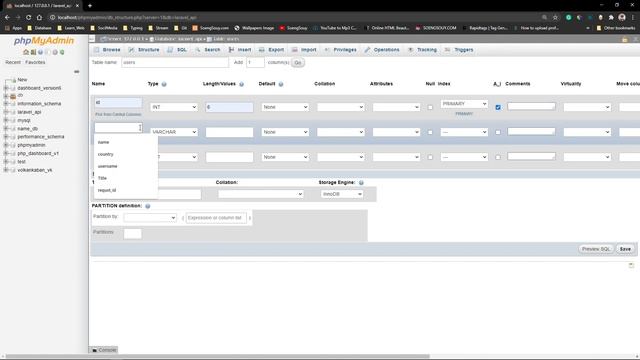The image size is (640, 360).
Task: Click the Length/Values field in the id row
Action: [x=229, y=107]
